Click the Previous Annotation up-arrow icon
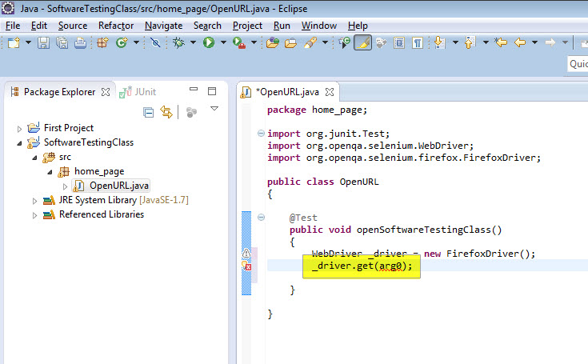The image size is (588, 364). pos(470,42)
